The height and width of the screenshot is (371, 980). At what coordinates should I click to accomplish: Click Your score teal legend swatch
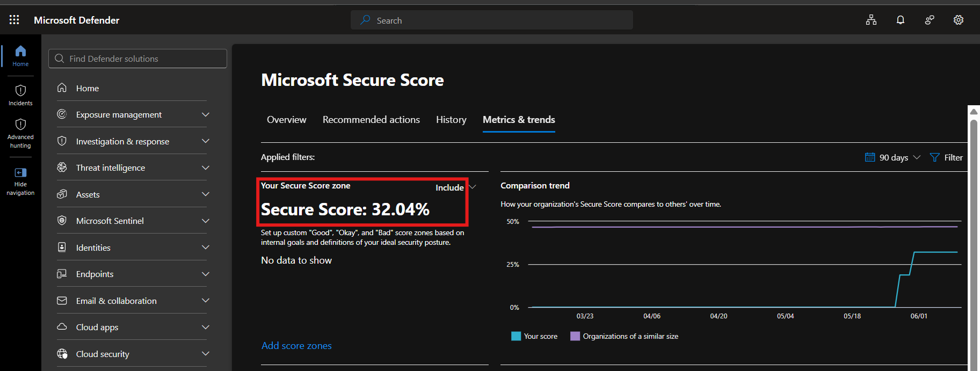[516, 336]
